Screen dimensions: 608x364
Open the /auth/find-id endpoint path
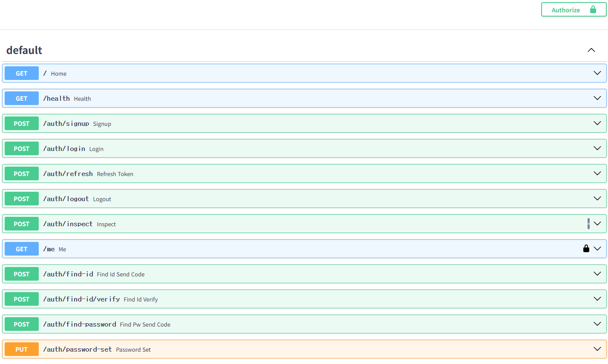68,274
